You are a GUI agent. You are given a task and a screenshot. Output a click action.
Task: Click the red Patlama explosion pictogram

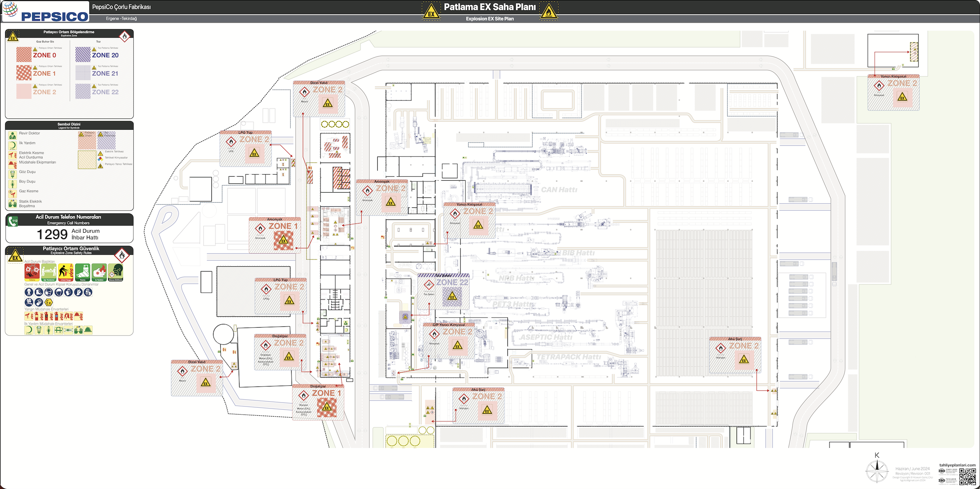pos(32,272)
